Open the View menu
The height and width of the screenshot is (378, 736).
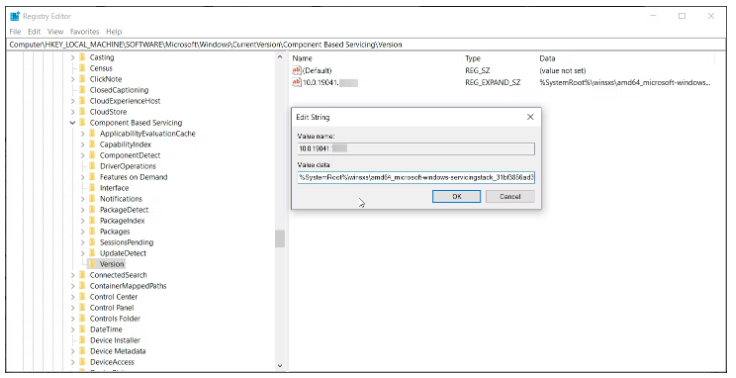[55, 31]
